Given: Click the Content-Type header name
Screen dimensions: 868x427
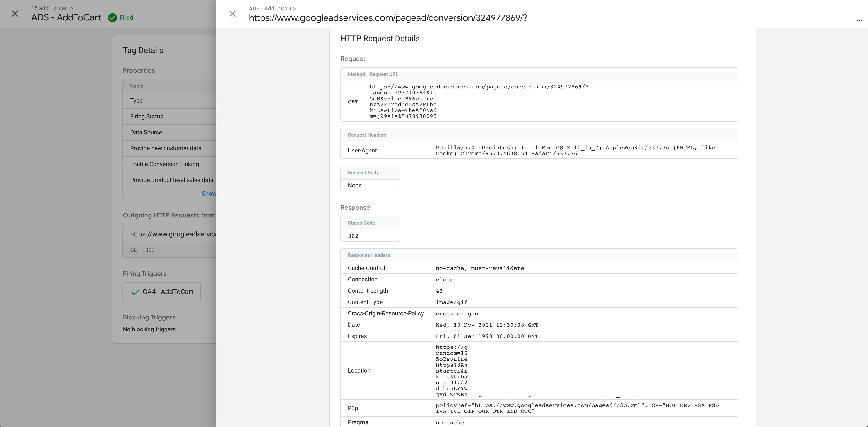Looking at the screenshot, I should pos(365,302).
